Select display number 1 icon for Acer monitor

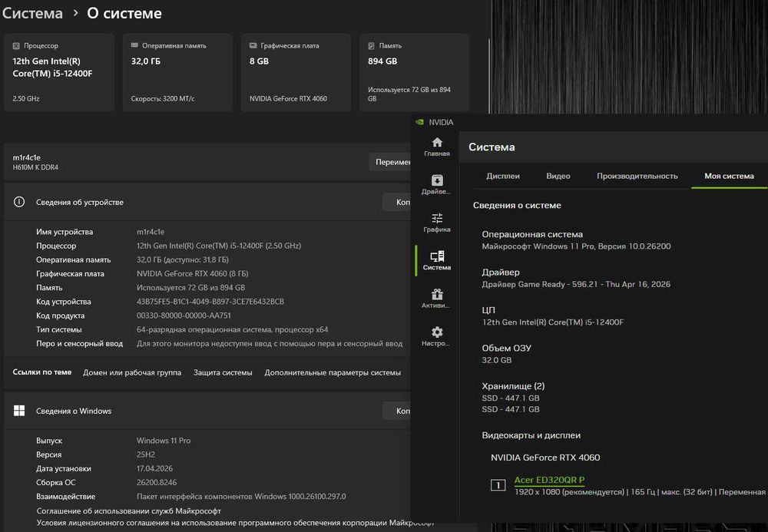(498, 484)
